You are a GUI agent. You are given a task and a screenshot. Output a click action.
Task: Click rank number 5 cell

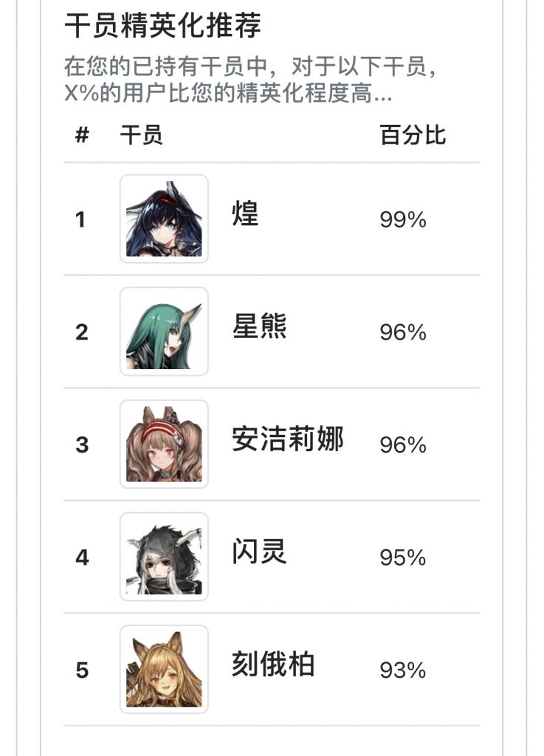pyautogui.click(x=81, y=670)
